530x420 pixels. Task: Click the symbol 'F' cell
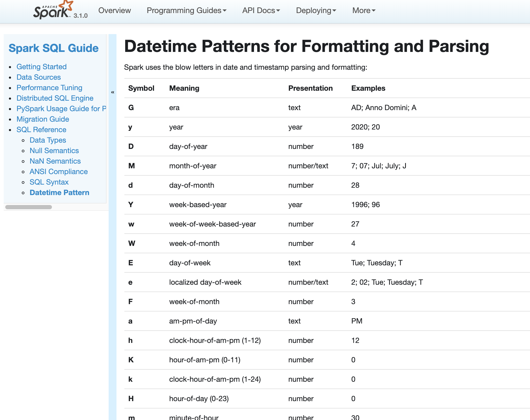130,301
